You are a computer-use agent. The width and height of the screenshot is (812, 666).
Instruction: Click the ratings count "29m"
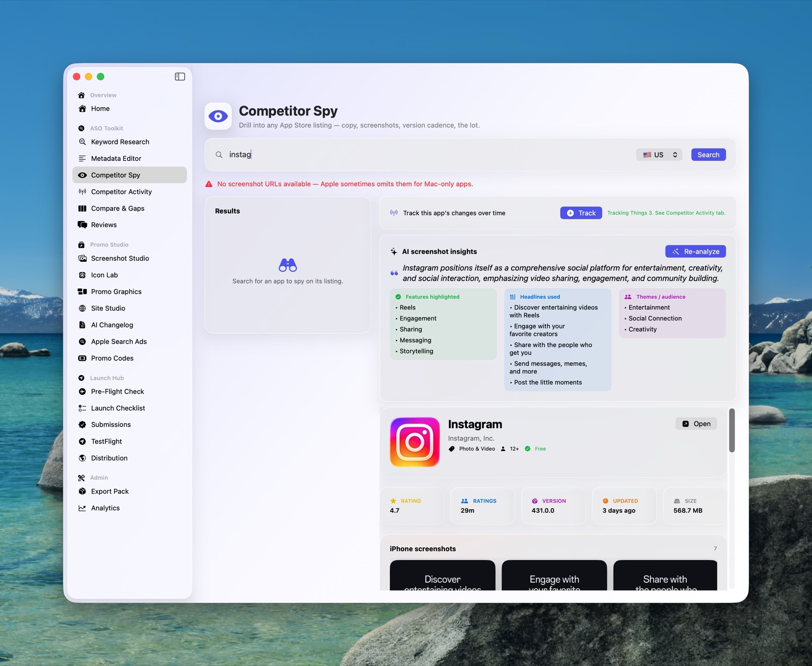pyautogui.click(x=467, y=511)
